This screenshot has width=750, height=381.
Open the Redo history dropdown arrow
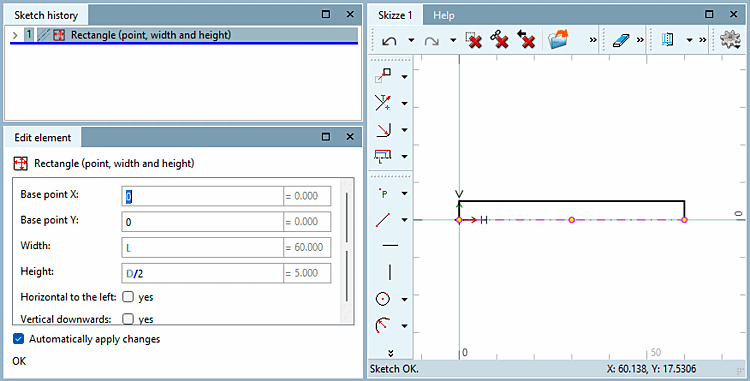point(453,41)
